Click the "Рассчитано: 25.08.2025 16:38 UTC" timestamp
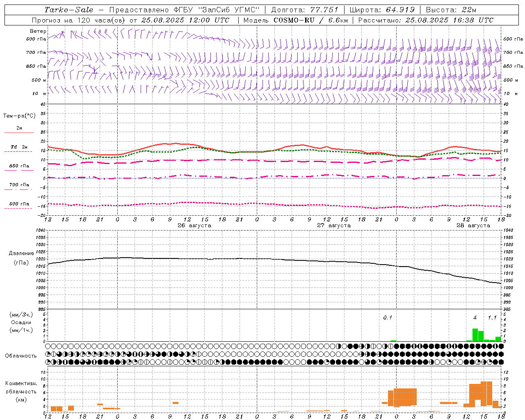The width and height of the screenshot is (525, 420). [x=426, y=20]
